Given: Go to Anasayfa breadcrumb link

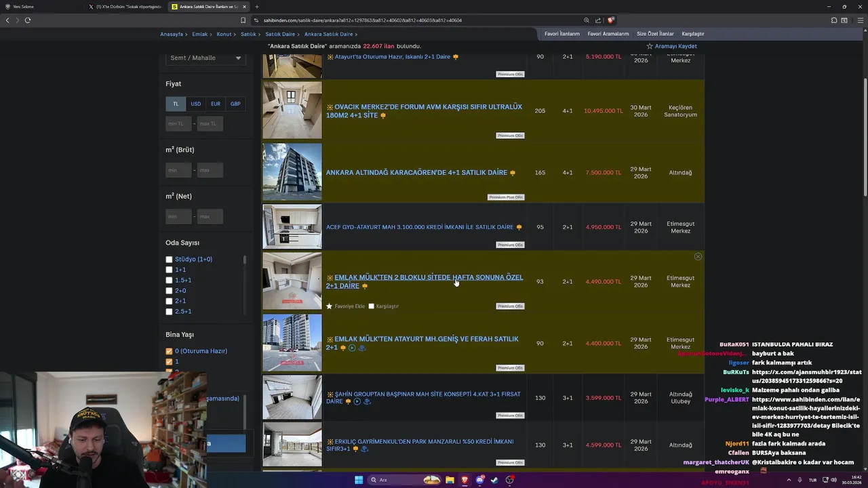Looking at the screenshot, I should tap(172, 34).
